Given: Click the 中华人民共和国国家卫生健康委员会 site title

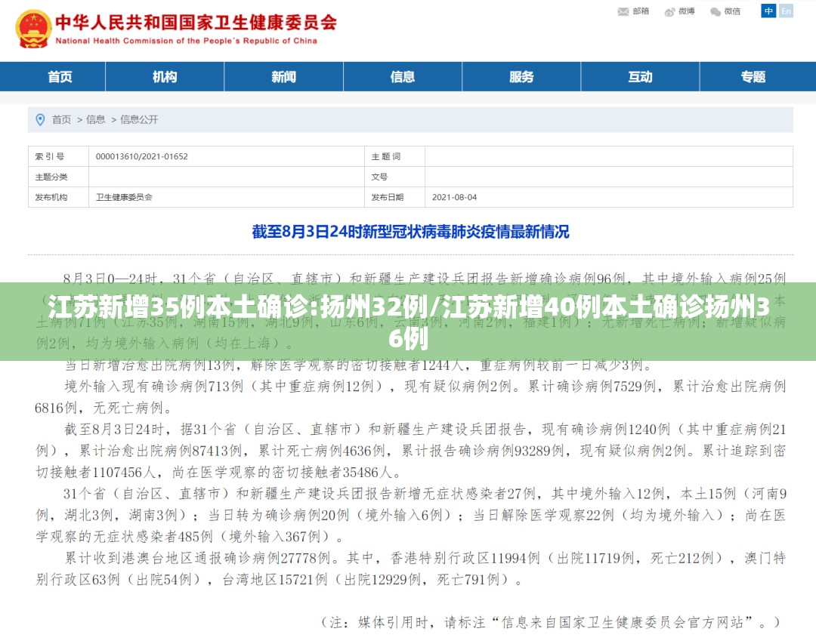Looking at the screenshot, I should pos(196,23).
